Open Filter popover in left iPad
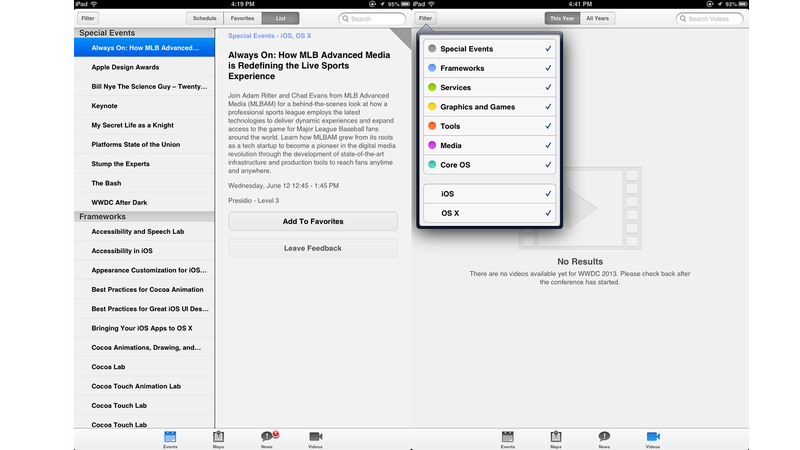The image size is (800, 450). tap(88, 18)
